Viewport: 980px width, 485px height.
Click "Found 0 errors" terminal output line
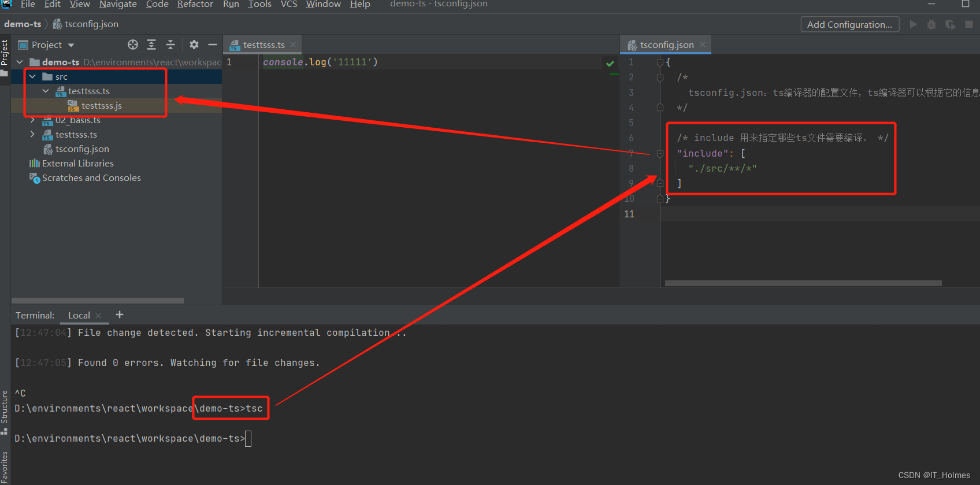[x=167, y=362]
